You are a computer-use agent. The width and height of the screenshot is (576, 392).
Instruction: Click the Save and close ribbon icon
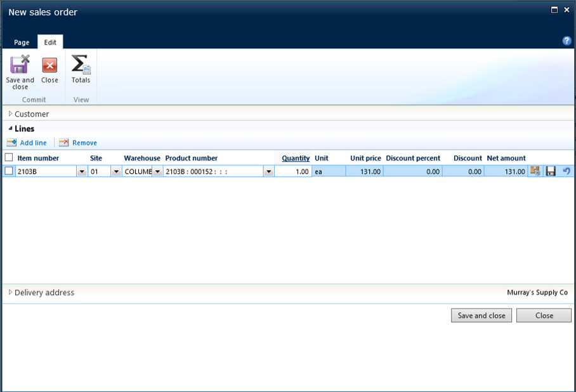pyautogui.click(x=20, y=65)
